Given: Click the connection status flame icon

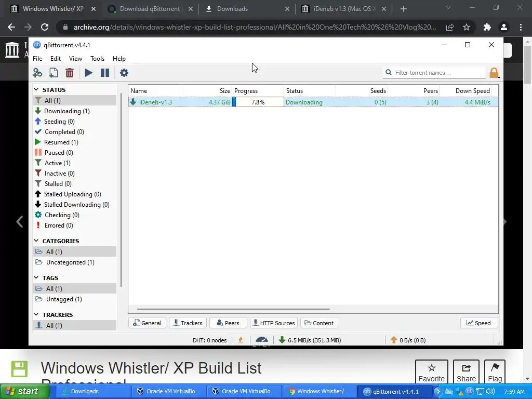Looking at the screenshot, I should click(241, 340).
